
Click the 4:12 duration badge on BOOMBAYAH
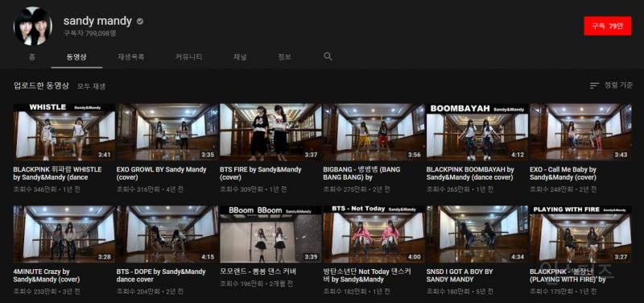pos(517,155)
